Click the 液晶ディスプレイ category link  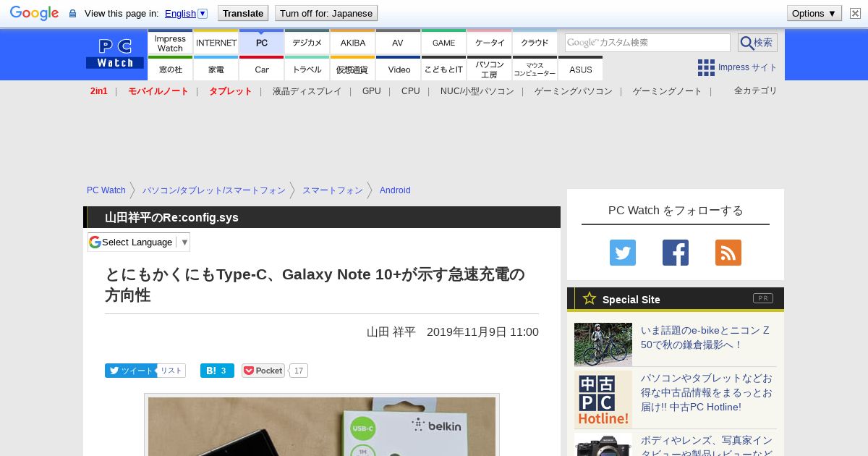point(307,91)
